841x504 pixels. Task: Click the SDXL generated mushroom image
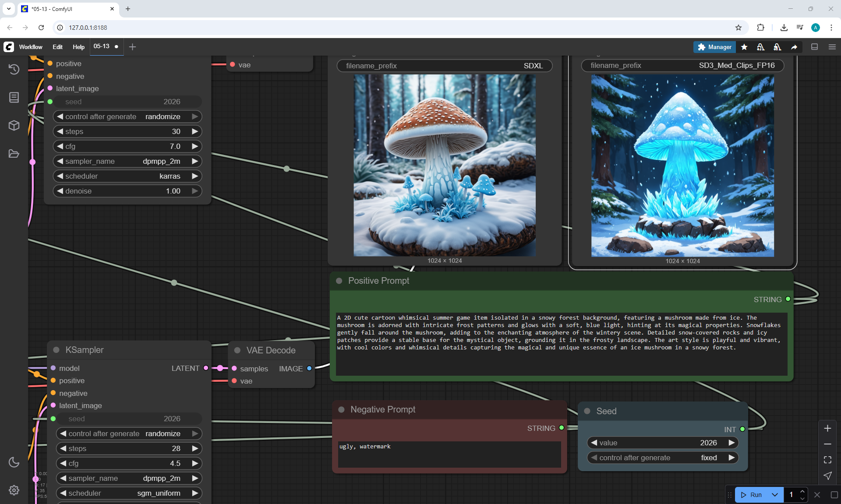click(444, 165)
